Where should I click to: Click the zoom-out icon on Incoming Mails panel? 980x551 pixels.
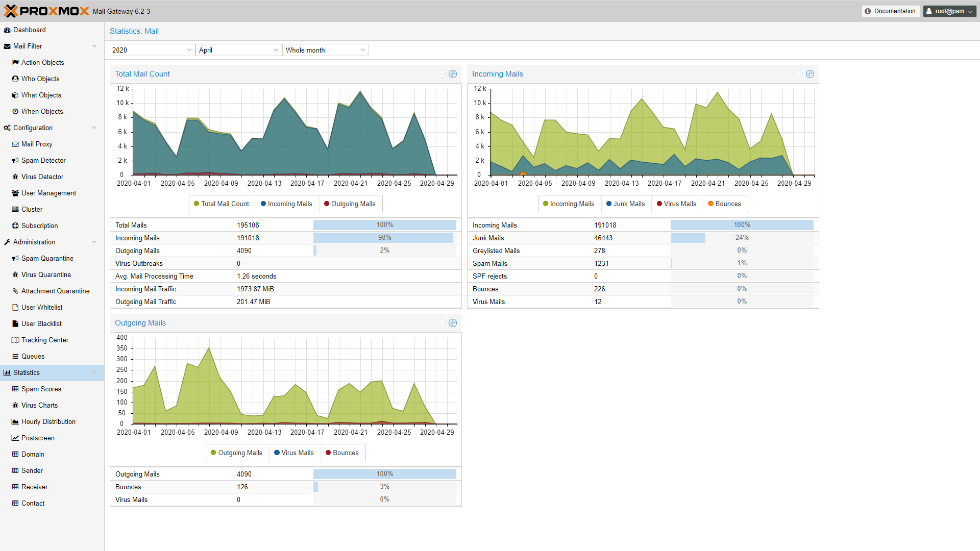click(x=799, y=74)
